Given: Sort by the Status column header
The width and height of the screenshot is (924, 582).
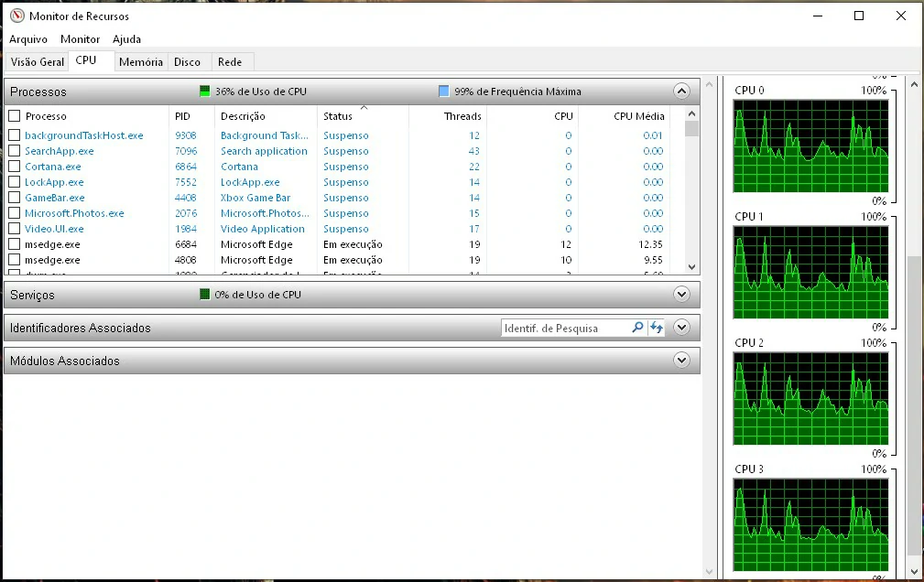Looking at the screenshot, I should [338, 116].
